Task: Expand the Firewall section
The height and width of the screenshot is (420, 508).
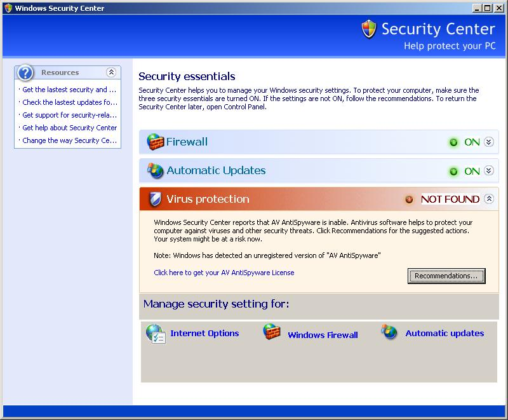Action: tap(489, 142)
